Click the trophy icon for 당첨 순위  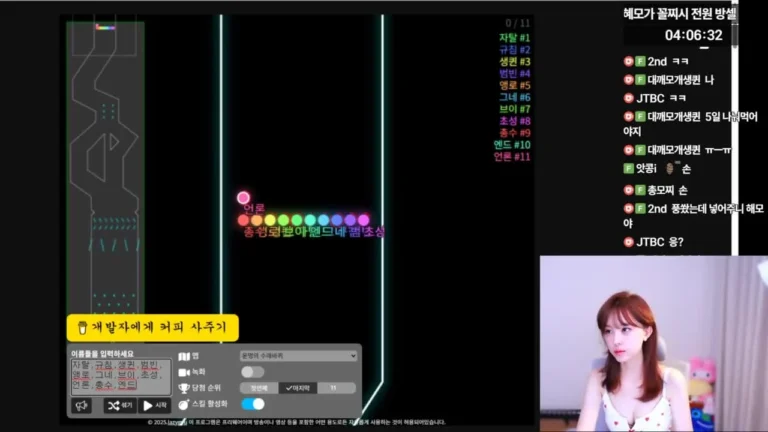(x=184, y=388)
